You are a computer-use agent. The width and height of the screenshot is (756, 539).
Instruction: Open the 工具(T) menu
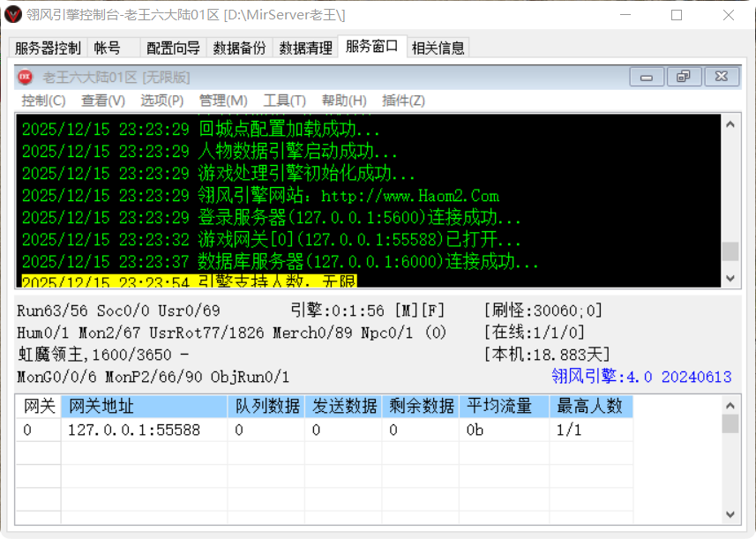(284, 100)
